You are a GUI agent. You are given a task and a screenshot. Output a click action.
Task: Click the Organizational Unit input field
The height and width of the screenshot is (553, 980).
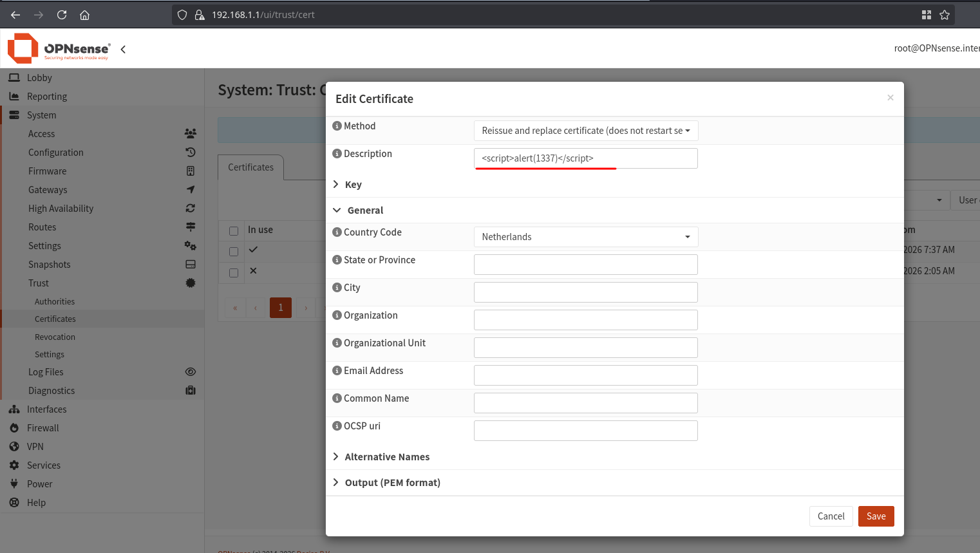click(x=586, y=348)
